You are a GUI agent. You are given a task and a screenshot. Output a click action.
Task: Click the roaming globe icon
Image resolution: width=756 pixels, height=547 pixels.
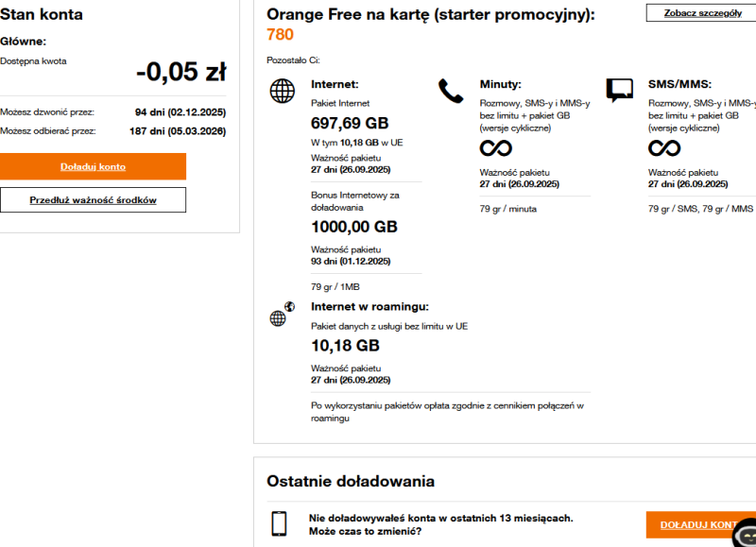coord(278,317)
